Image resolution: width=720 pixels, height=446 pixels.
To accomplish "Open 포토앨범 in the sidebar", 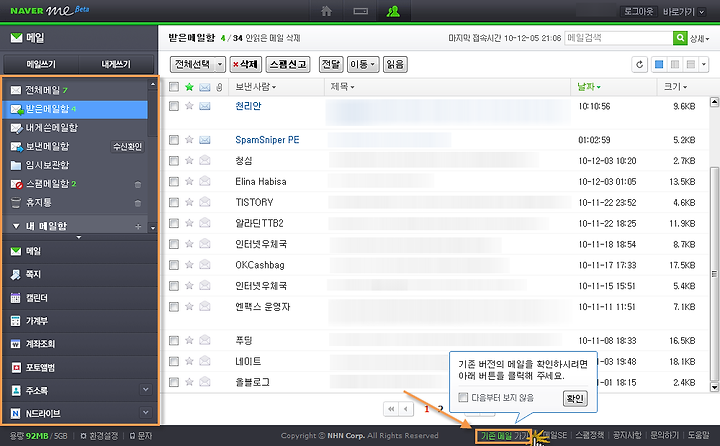I will tap(80, 367).
